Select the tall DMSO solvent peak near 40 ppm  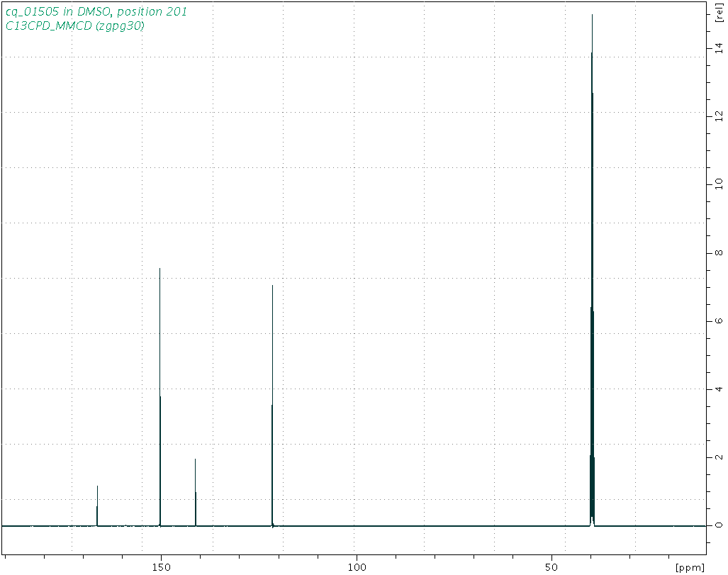592,269
